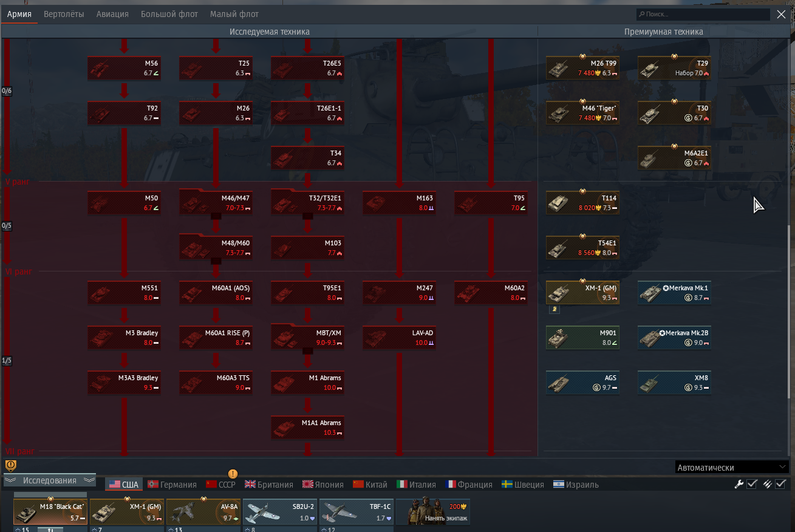The height and width of the screenshot is (532, 795).
Task: Select the T92 light tank card
Action: click(x=125, y=113)
